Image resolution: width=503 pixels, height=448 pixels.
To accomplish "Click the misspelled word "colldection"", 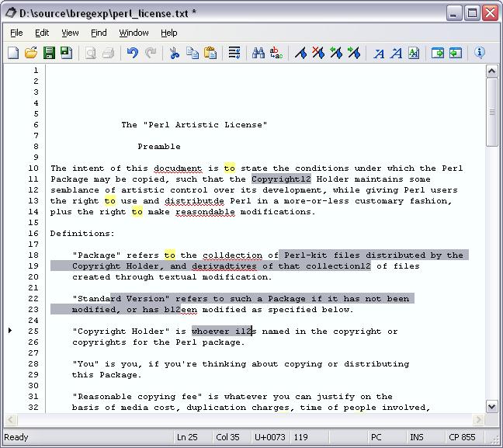I will coord(232,255).
